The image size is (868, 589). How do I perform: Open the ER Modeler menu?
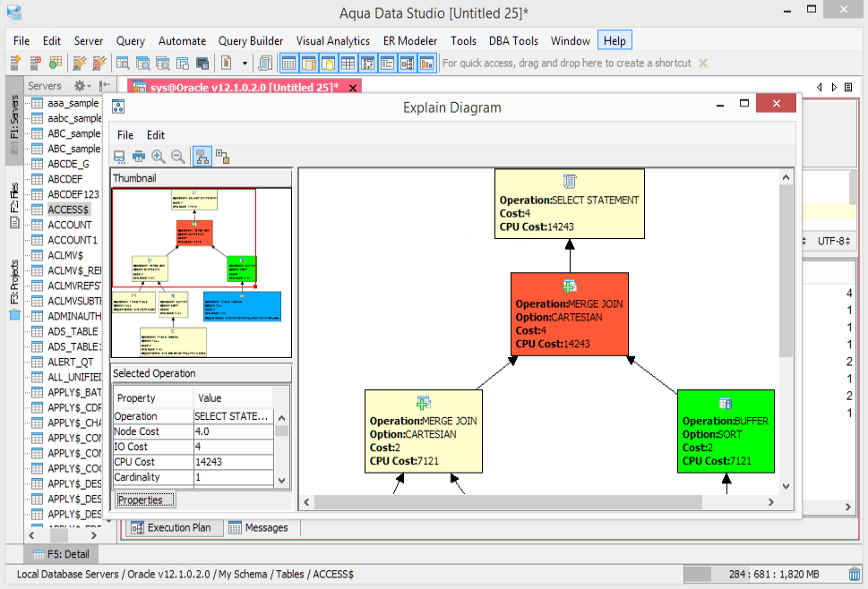410,40
